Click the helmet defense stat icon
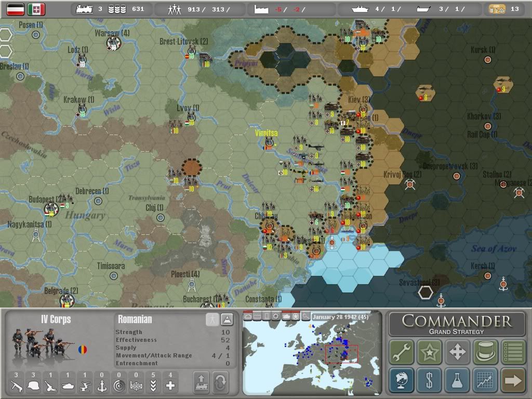Image resolution: width=532 pixels, height=399 pixels. pyautogui.click(x=33, y=386)
